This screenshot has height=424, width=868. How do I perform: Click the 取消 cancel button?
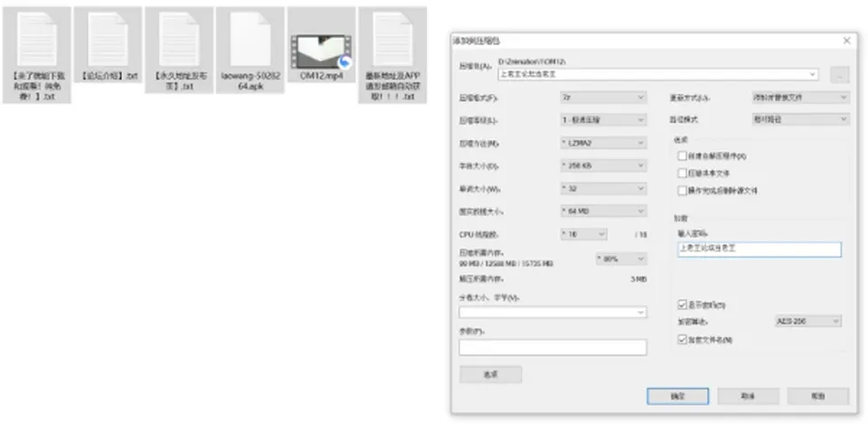click(x=748, y=396)
